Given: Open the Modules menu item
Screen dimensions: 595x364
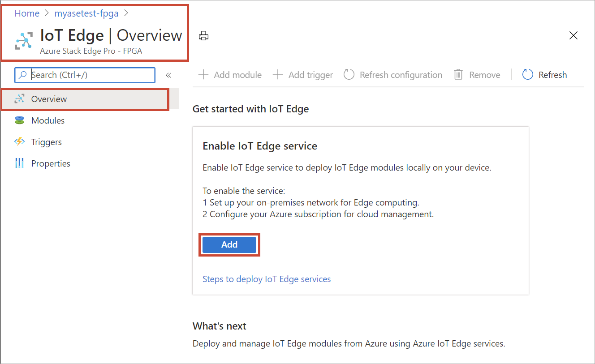Looking at the screenshot, I should [47, 120].
